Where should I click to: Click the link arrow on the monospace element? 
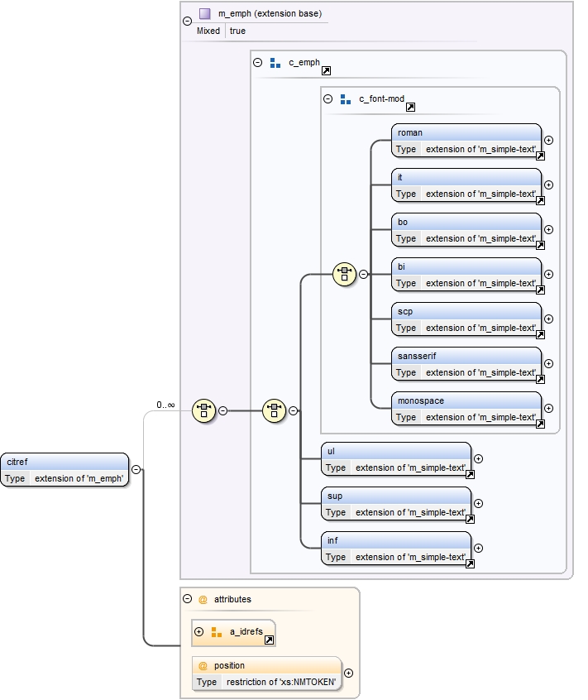tap(540, 424)
